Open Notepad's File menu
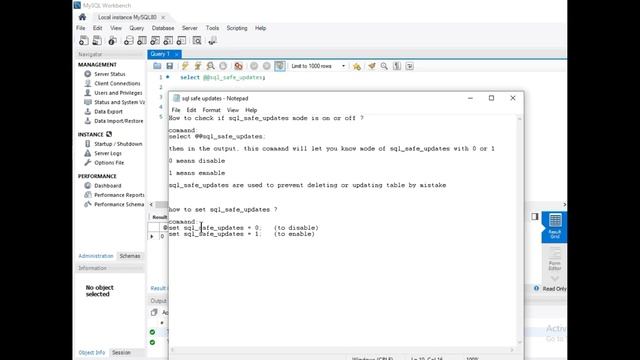This screenshot has height=360, width=640. click(176, 110)
